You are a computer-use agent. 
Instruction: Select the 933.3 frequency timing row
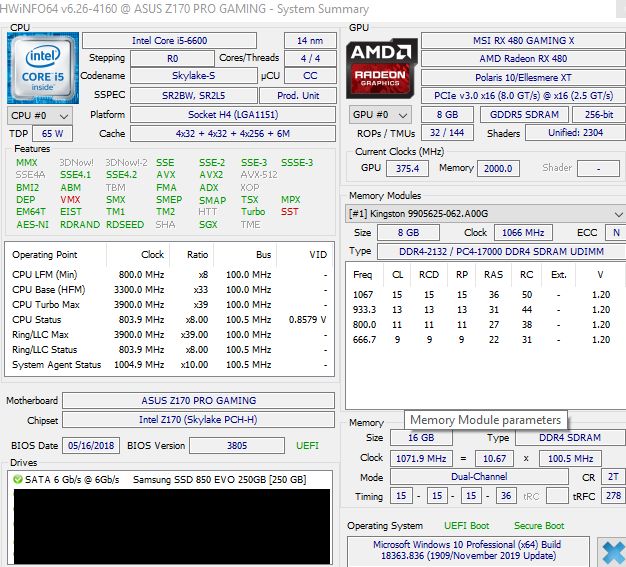pyautogui.click(x=485, y=310)
